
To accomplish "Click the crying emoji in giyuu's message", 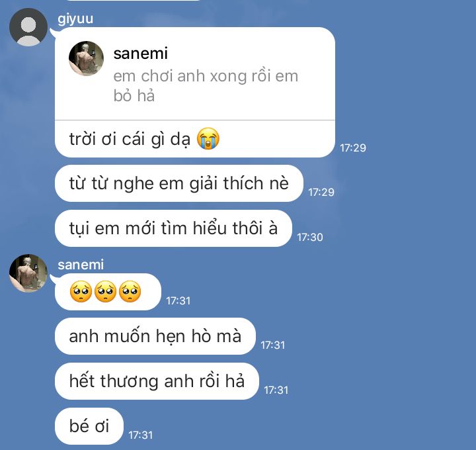I will pos(208,140).
